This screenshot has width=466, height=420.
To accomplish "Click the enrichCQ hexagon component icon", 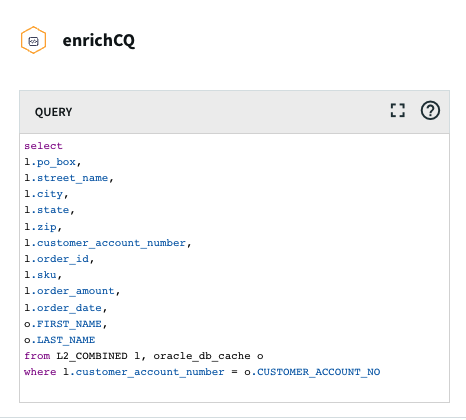I will pyautogui.click(x=33, y=40).
